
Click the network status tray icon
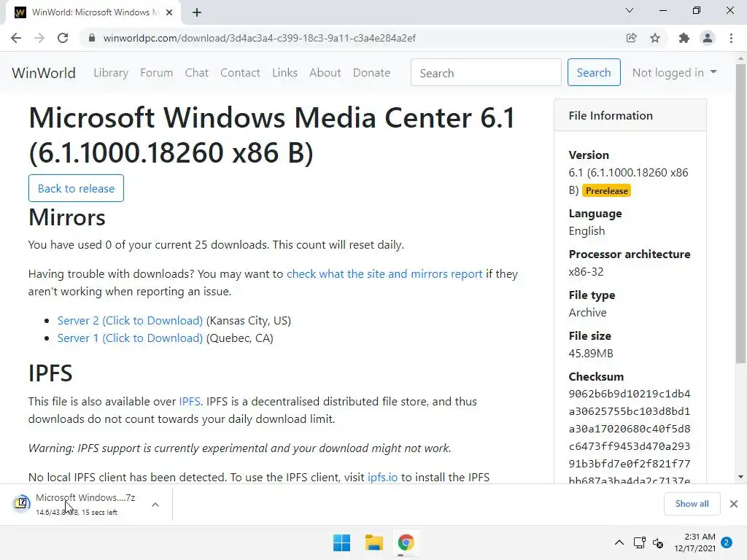pyautogui.click(x=639, y=542)
